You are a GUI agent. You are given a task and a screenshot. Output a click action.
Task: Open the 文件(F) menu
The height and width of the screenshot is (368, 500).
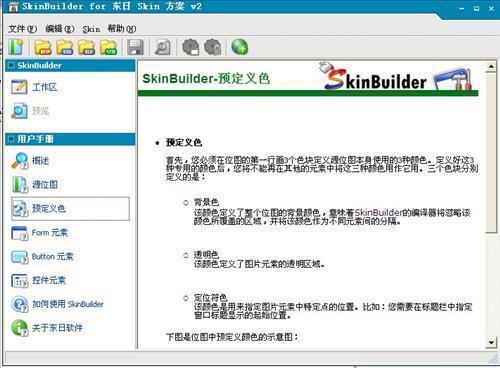pyautogui.click(x=22, y=29)
